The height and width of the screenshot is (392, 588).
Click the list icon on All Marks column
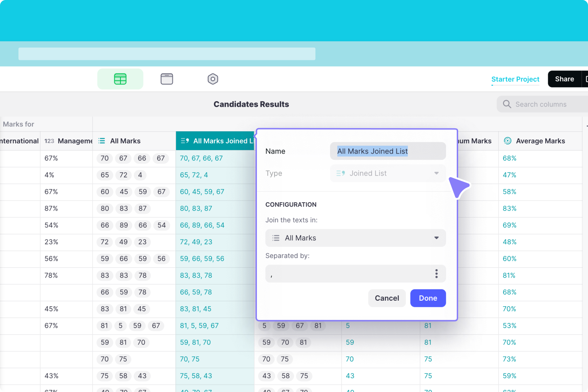(x=102, y=141)
